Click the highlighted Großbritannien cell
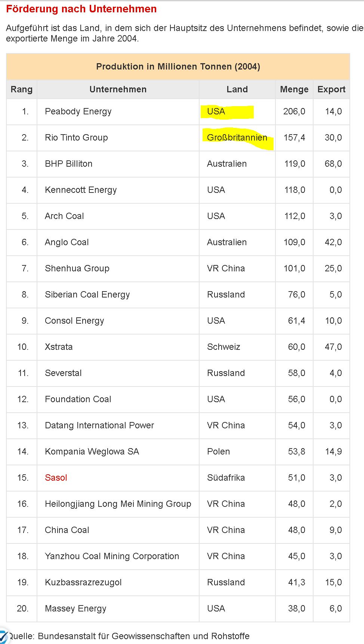Screen dimensions: 364x644 click(x=237, y=138)
